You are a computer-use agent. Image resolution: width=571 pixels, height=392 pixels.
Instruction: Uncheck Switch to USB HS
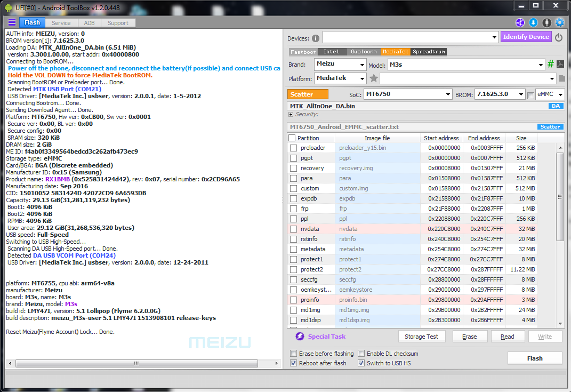[361, 363]
